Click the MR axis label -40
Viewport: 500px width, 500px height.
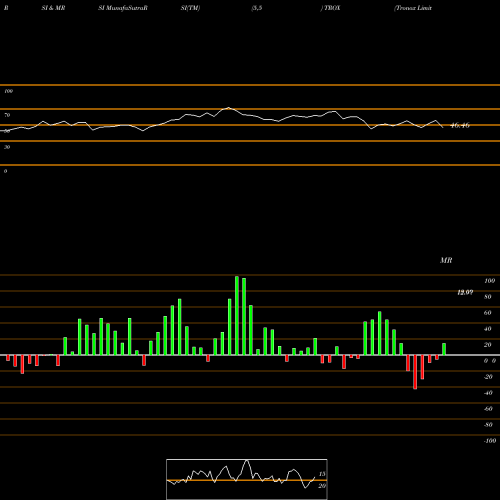click(x=488, y=393)
